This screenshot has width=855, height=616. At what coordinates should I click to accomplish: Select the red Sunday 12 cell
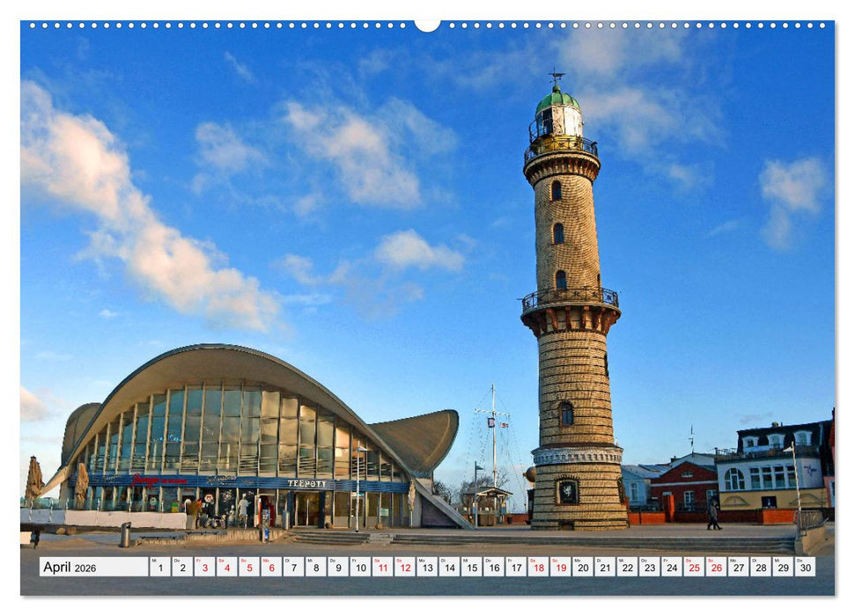click(405, 568)
